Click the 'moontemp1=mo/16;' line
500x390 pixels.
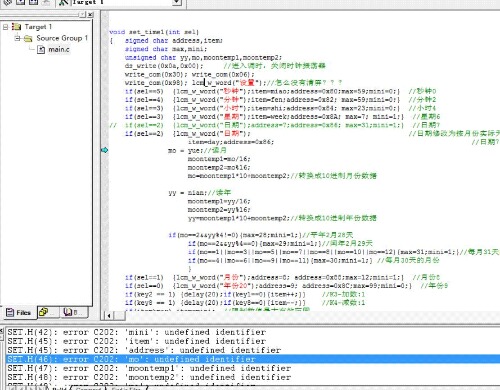[x=219, y=159]
